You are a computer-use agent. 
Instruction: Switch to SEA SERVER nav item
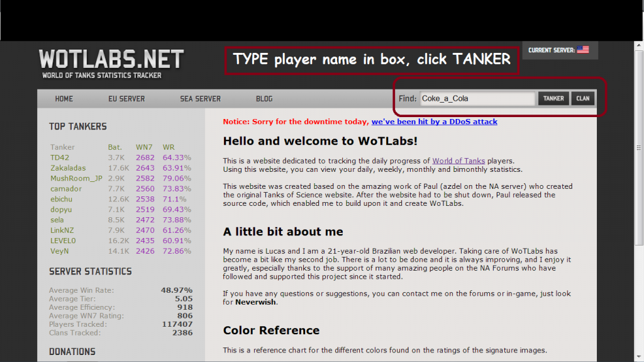200,99
